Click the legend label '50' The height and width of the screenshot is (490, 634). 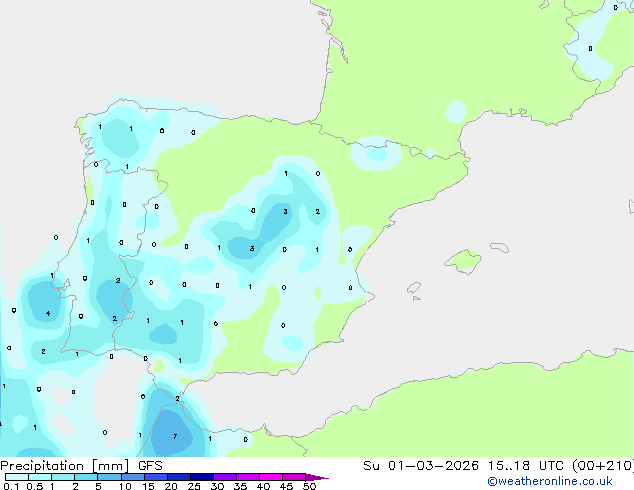309,486
